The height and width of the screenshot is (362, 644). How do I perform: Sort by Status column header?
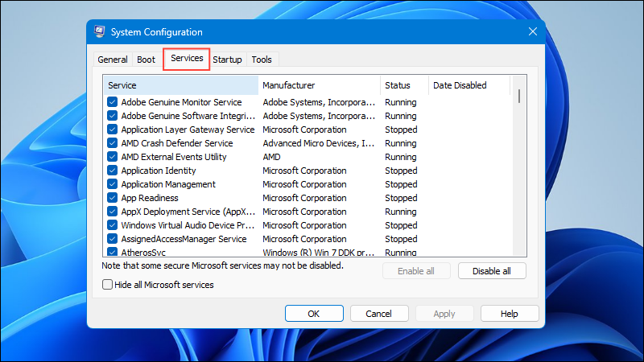point(404,85)
